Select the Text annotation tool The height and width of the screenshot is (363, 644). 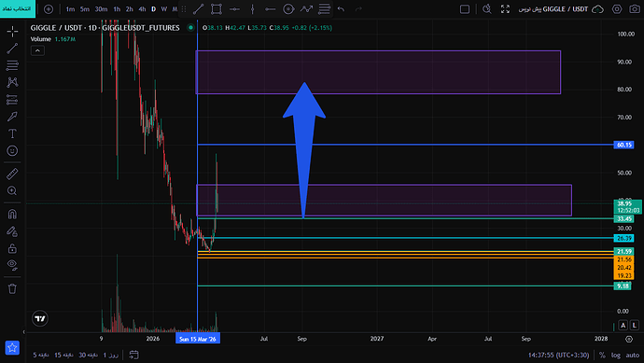click(12, 133)
